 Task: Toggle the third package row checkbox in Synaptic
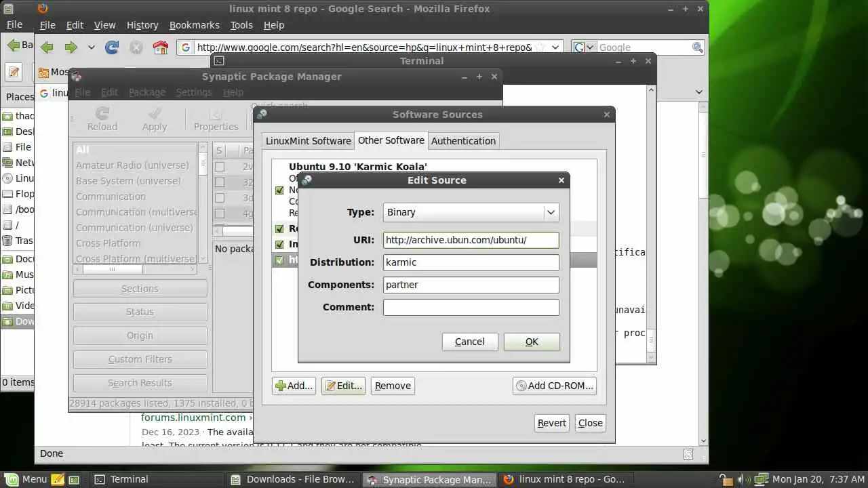(220, 197)
